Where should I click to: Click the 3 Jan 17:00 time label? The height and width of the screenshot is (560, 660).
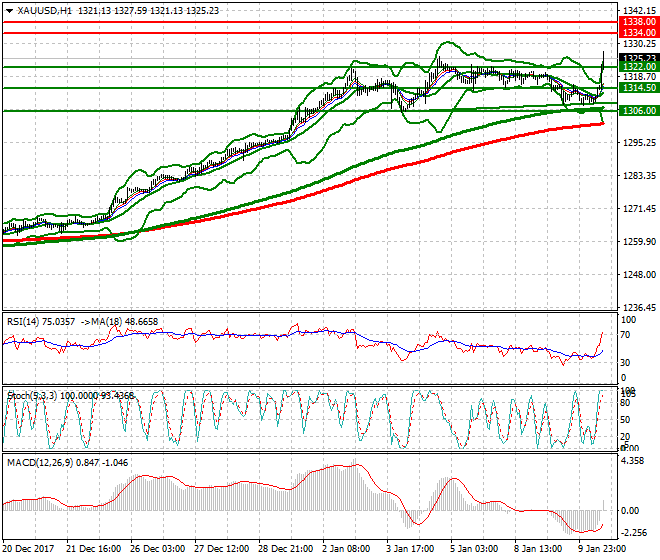click(410, 549)
